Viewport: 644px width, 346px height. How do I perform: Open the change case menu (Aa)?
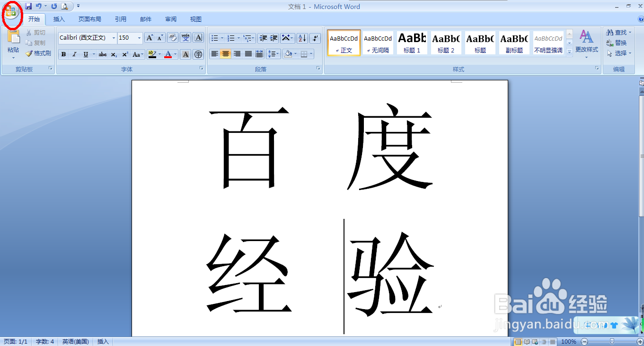pyautogui.click(x=138, y=54)
